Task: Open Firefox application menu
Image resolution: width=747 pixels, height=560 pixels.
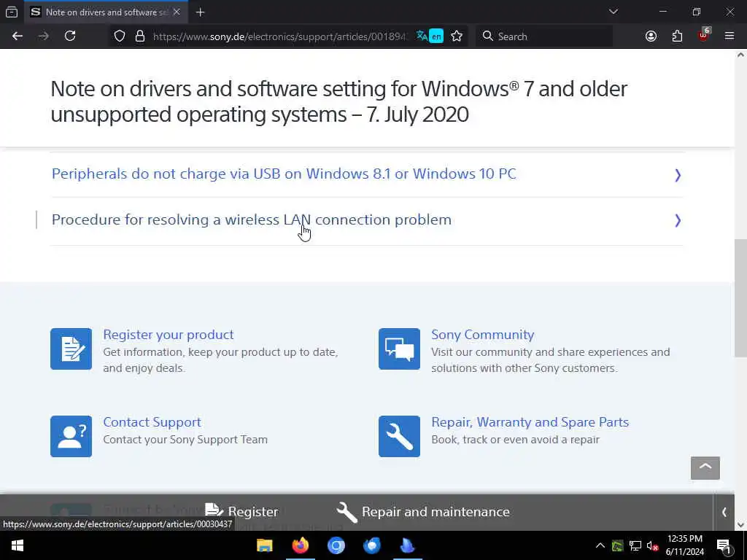Action: click(x=729, y=36)
